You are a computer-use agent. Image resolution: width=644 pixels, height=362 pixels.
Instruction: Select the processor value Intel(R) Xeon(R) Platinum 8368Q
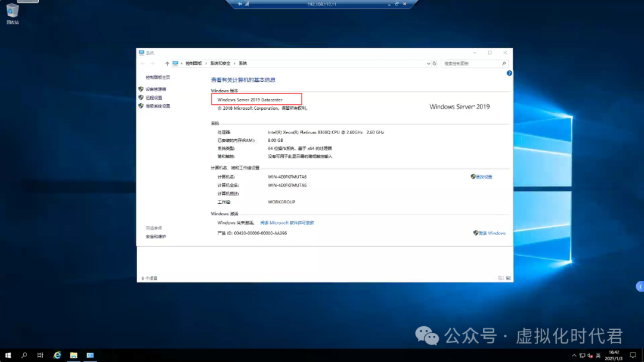click(326, 132)
